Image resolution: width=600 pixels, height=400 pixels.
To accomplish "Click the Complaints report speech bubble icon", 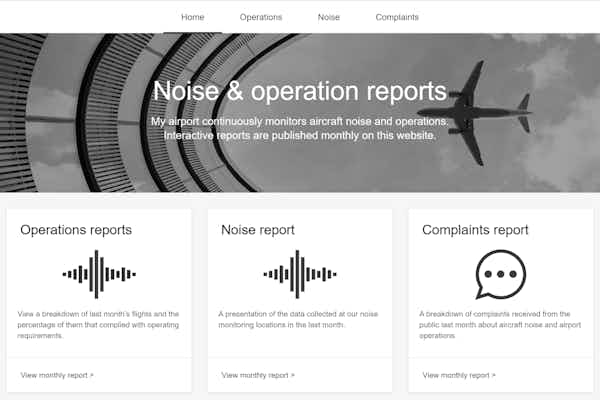I will click(x=500, y=274).
